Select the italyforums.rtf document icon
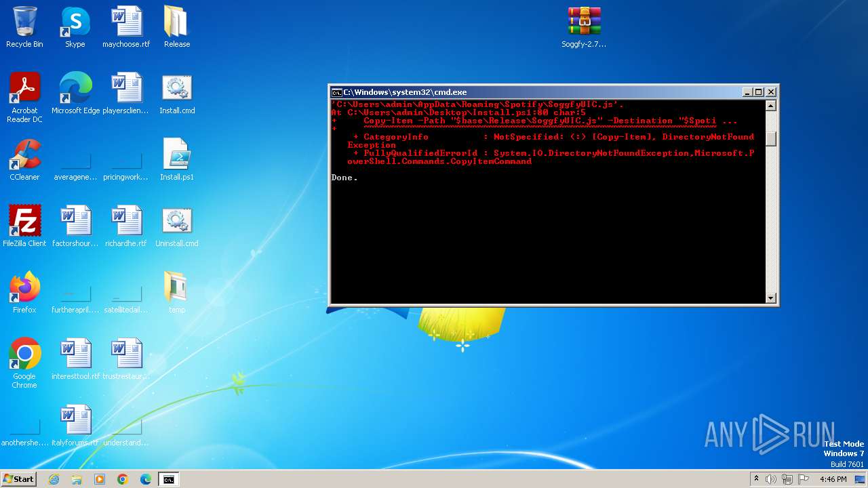Screen dimensions: 868x488 tap(75, 426)
